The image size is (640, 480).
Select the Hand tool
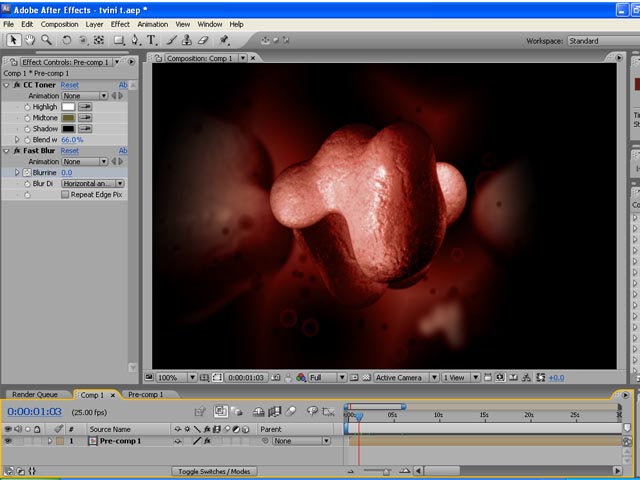[x=30, y=40]
